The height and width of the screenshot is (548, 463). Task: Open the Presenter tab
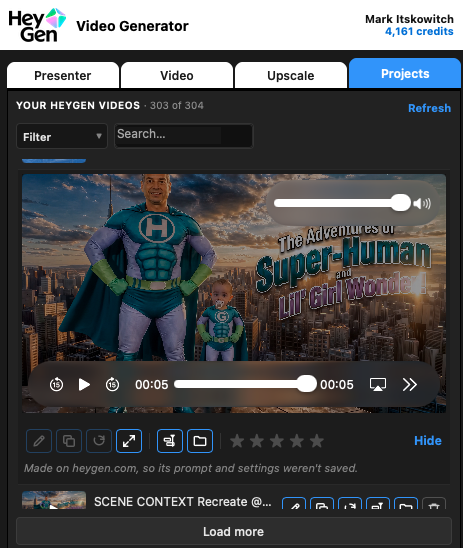click(x=63, y=75)
